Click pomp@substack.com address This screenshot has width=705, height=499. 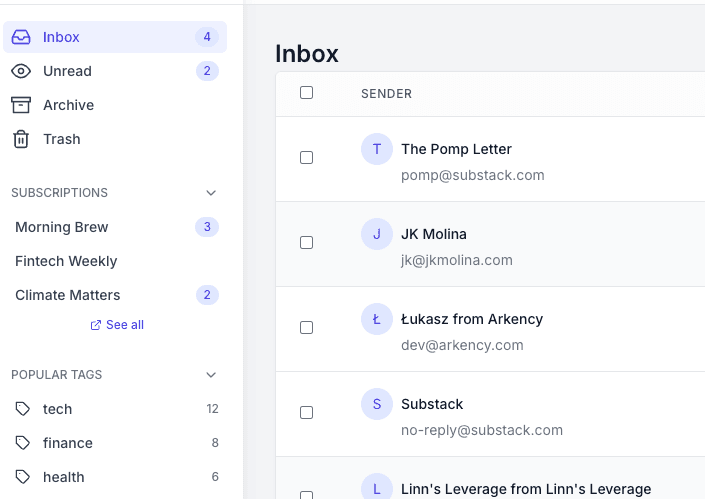(473, 175)
